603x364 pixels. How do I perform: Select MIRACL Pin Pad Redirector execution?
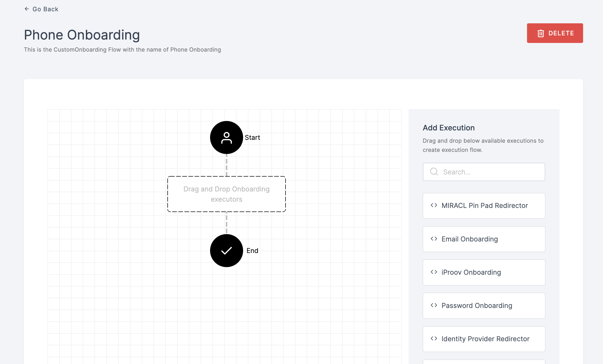pyautogui.click(x=484, y=206)
